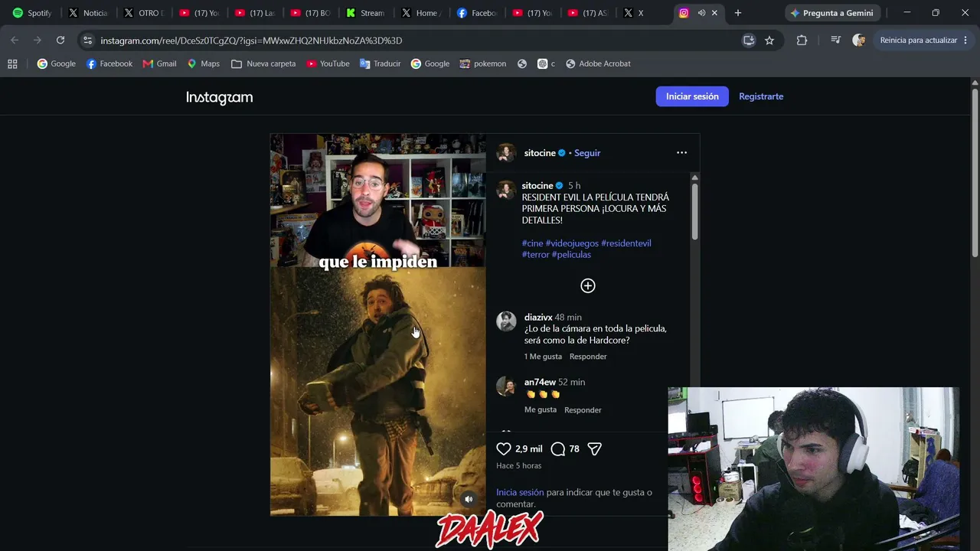
Task: Switch to the Spotify tab
Action: pyautogui.click(x=32, y=13)
